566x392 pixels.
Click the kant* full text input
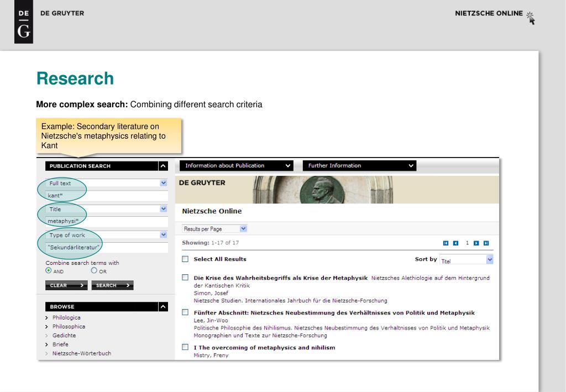point(107,196)
